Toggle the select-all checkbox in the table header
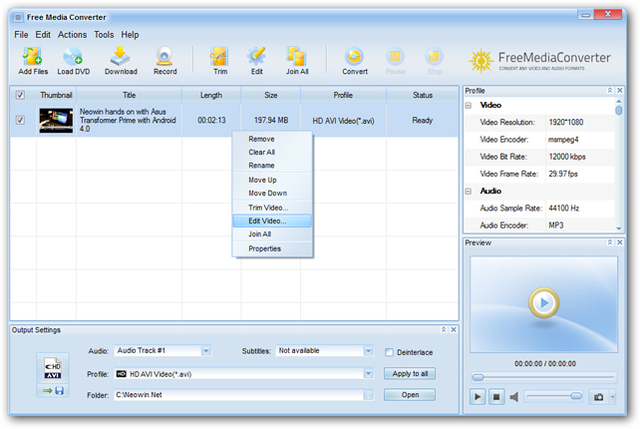Viewport: 640px width, 429px height. 20,95
